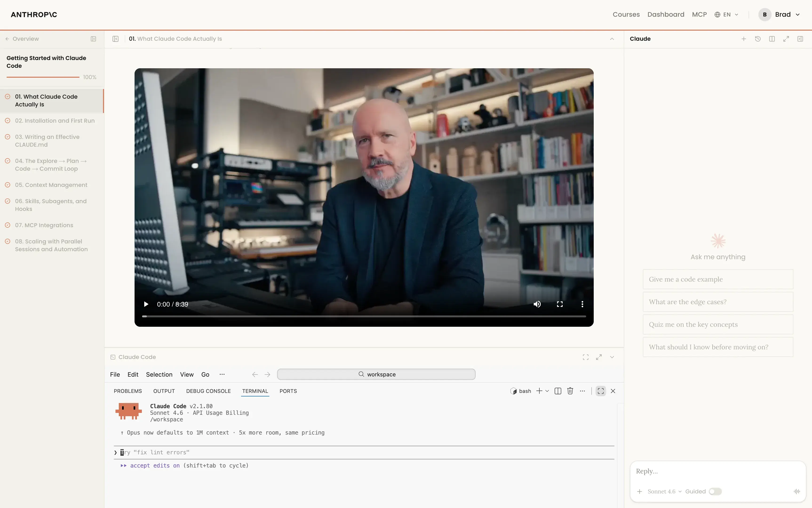812x508 pixels.
Task: Open new terminal profile dropdown
Action: 547,391
